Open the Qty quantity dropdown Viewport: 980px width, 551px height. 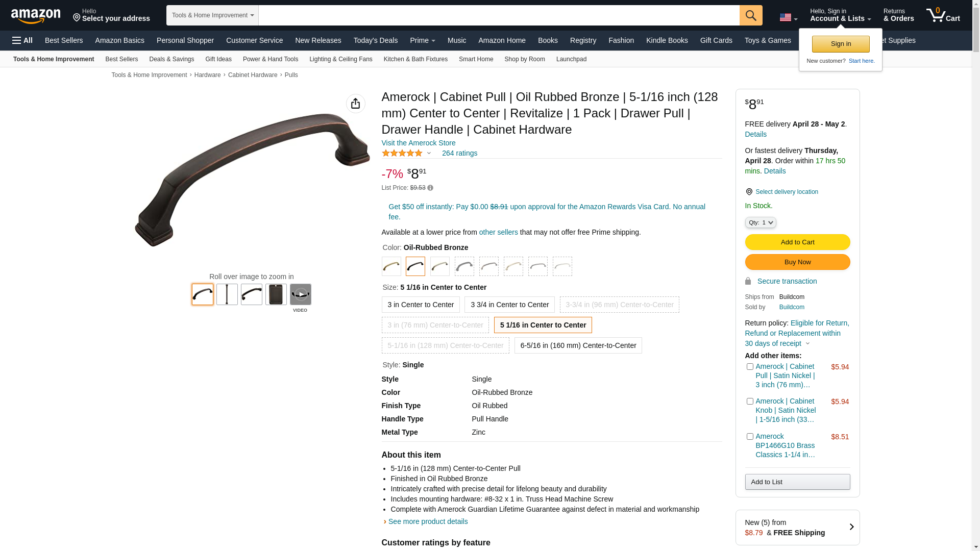(x=761, y=222)
